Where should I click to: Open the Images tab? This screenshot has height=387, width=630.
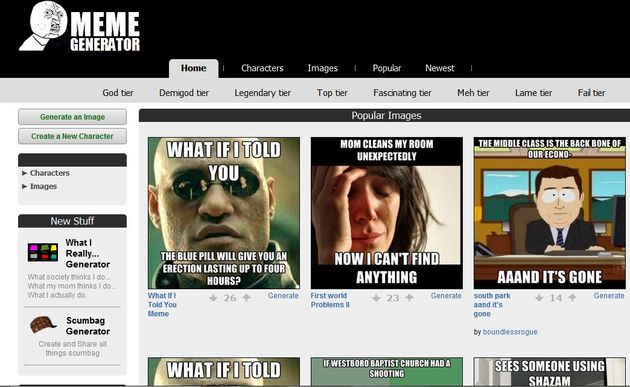(x=323, y=68)
